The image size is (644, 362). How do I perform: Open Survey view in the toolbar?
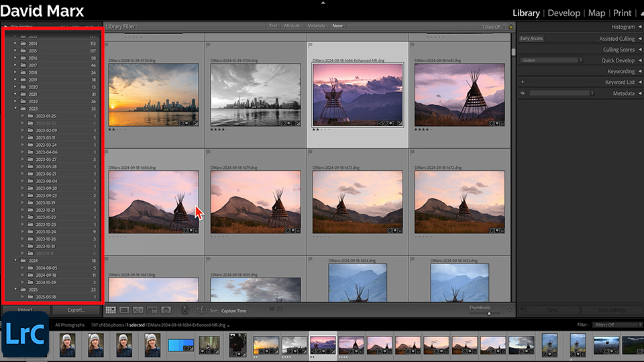point(152,310)
